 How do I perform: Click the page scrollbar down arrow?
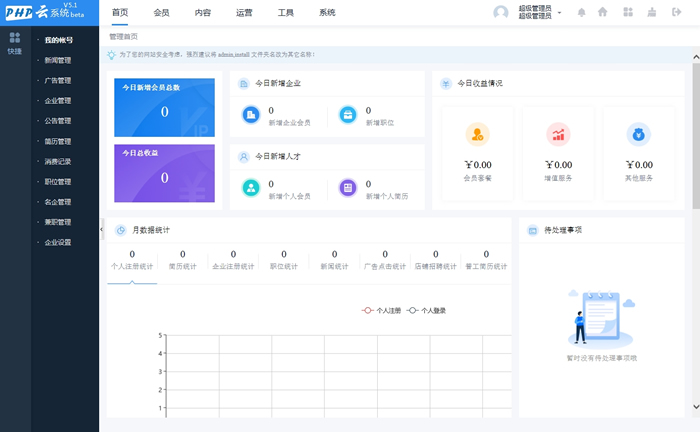click(696, 407)
